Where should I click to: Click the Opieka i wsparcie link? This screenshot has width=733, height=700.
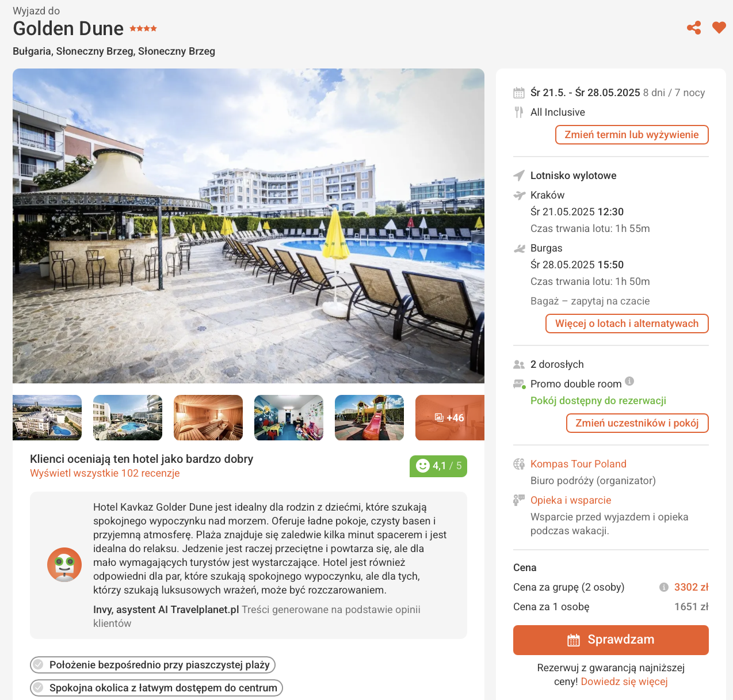pyautogui.click(x=571, y=500)
